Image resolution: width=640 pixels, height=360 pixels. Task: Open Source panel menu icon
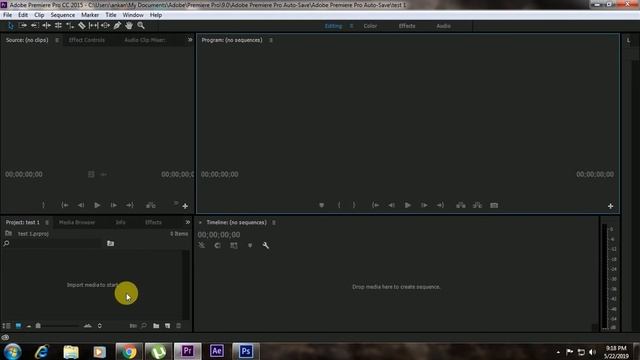click(57, 40)
